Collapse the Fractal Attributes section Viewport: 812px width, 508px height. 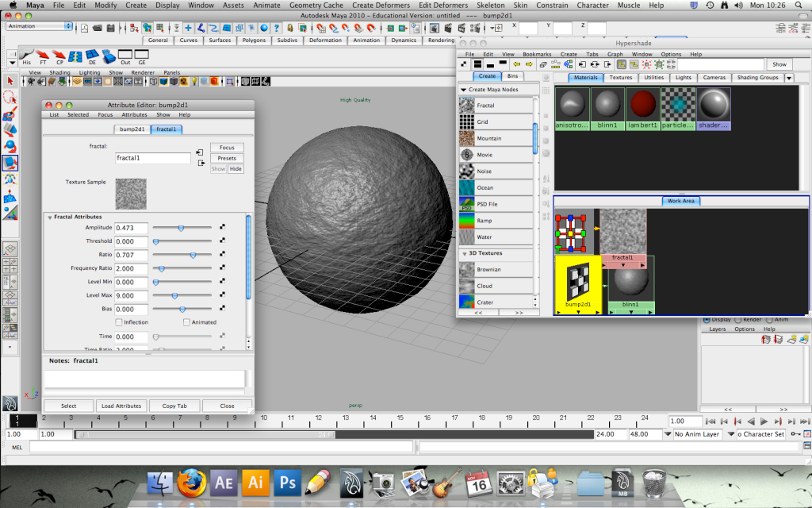(x=49, y=217)
